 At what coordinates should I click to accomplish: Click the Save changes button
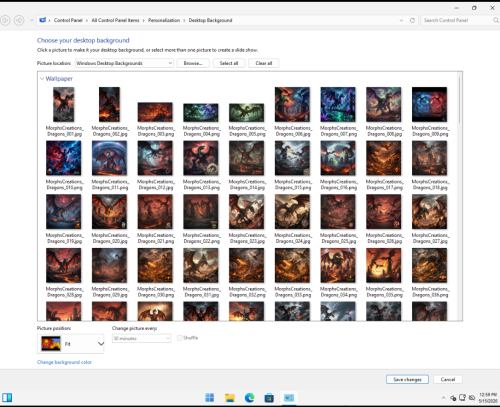407,379
